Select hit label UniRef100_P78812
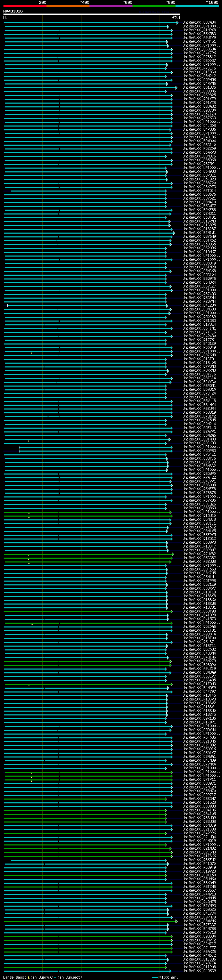This screenshot has width=222, height=980. 199,57
